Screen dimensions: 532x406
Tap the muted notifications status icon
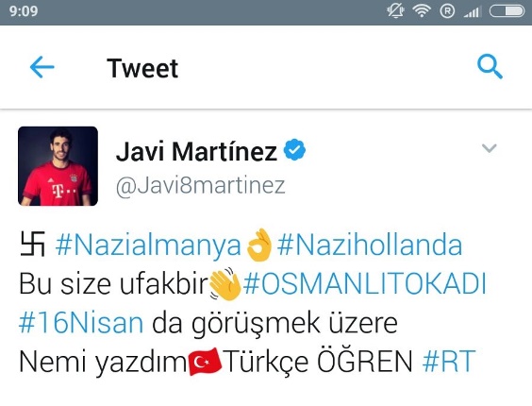395,11
